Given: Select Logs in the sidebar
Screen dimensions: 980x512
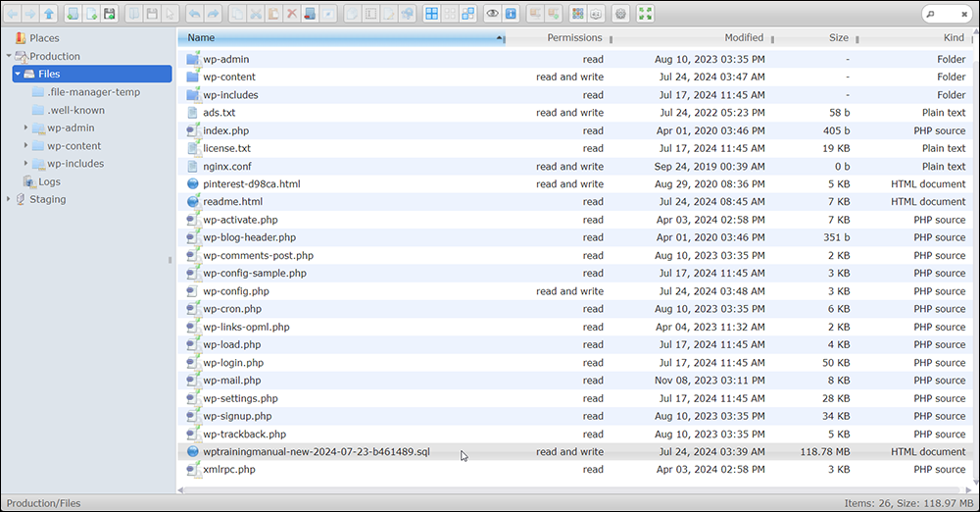Looking at the screenshot, I should [x=49, y=181].
